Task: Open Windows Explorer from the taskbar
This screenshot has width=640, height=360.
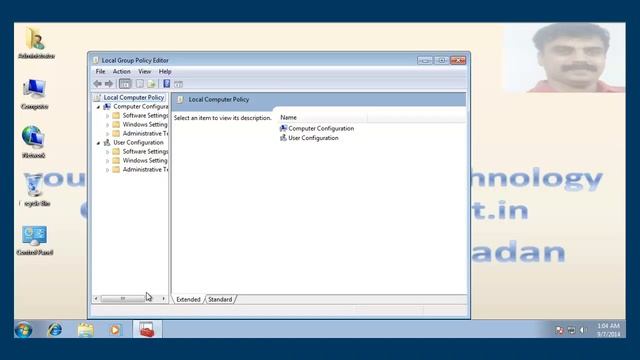Action: tap(86, 329)
